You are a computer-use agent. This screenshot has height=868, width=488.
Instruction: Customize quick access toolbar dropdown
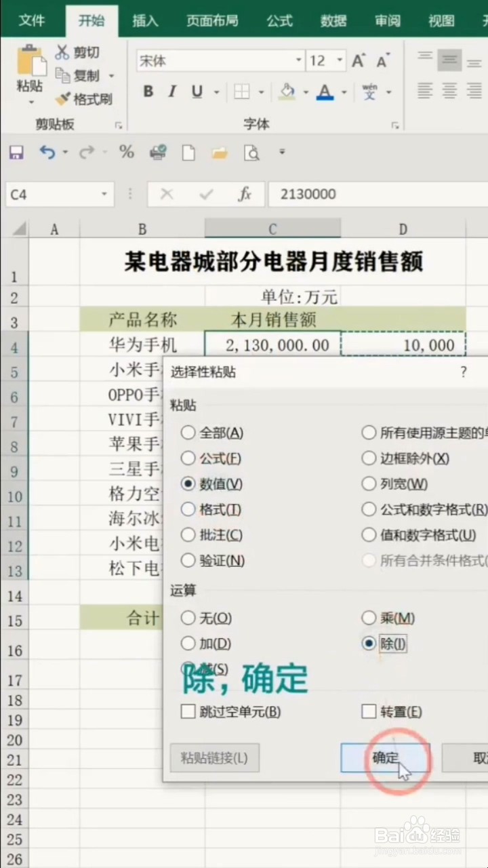click(283, 152)
